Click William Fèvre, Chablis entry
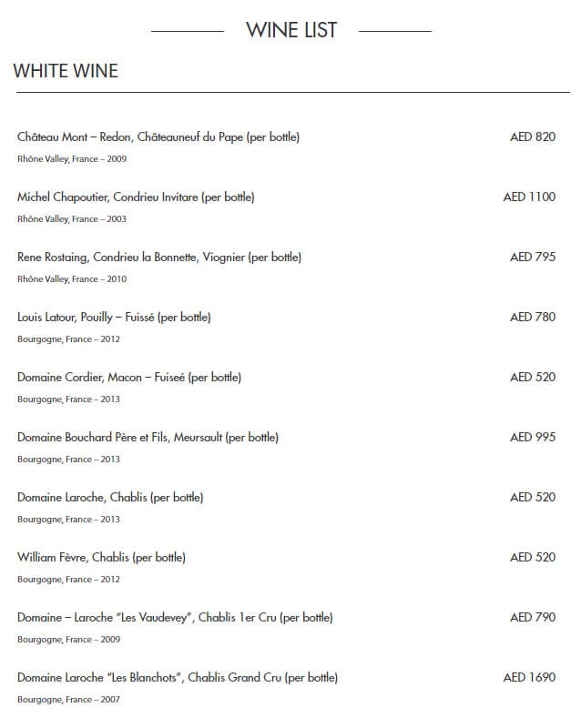Screen dimensions: 581x728 point(102,558)
